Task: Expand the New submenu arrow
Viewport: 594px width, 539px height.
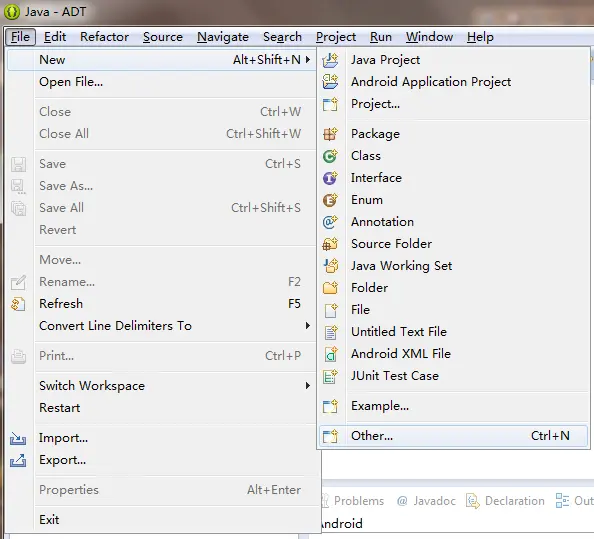Action: 308,59
